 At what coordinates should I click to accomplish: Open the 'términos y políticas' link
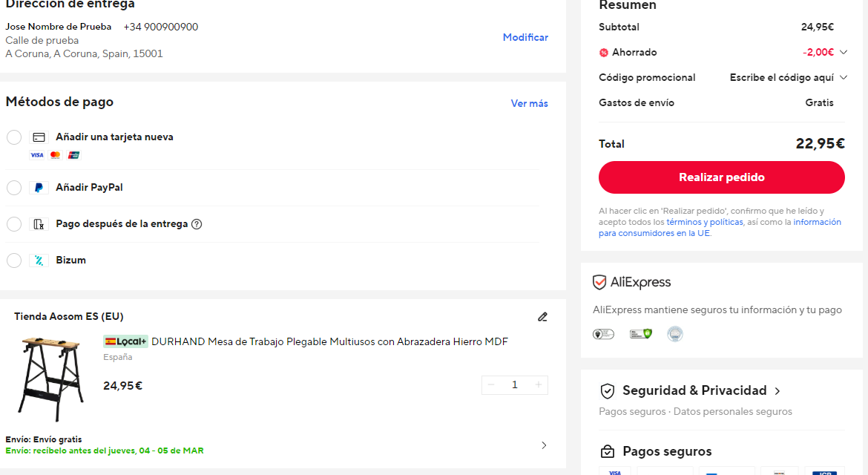point(705,222)
